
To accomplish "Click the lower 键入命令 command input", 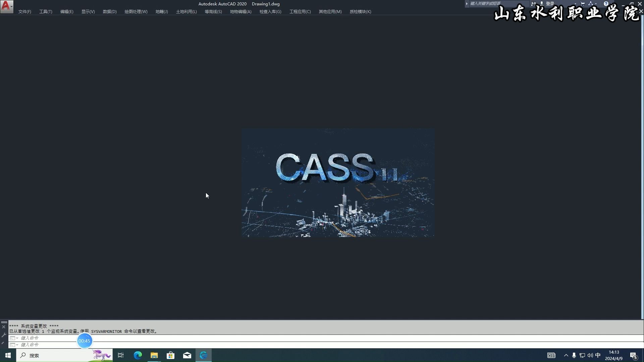I will click(x=326, y=345).
